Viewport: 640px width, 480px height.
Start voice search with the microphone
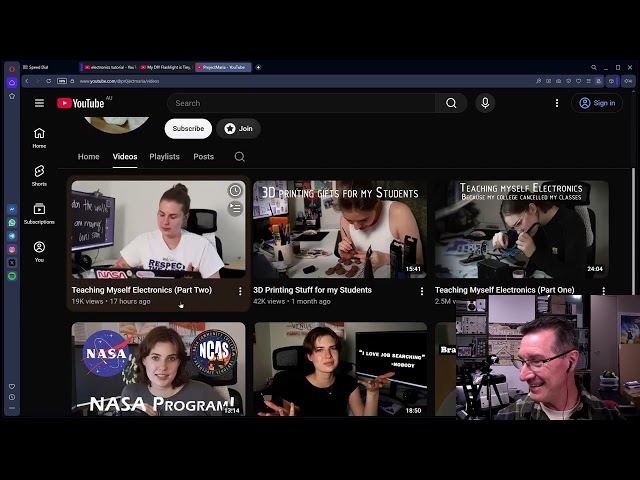click(x=485, y=103)
